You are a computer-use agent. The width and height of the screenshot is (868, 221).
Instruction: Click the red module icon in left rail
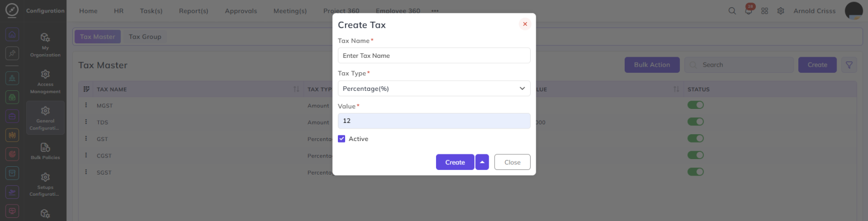[12, 154]
